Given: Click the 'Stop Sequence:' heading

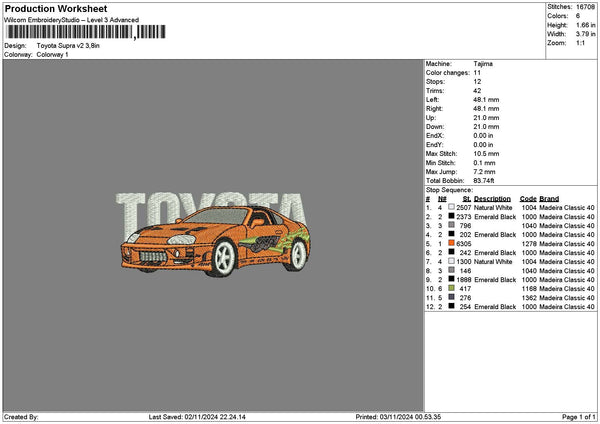Looking at the screenshot, I should [449, 190].
